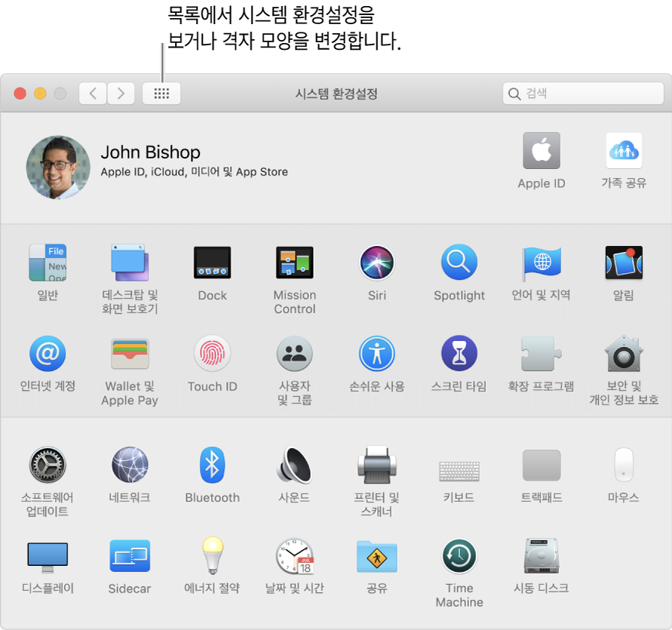Open 스크린 타임 preferences

point(459,353)
